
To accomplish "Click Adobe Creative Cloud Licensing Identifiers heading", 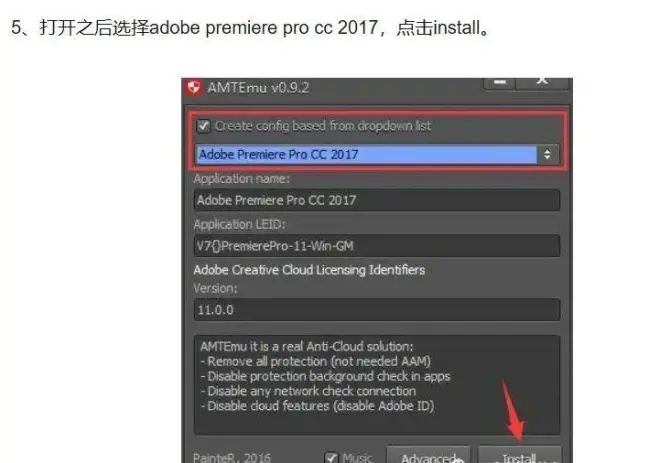I will 309,270.
